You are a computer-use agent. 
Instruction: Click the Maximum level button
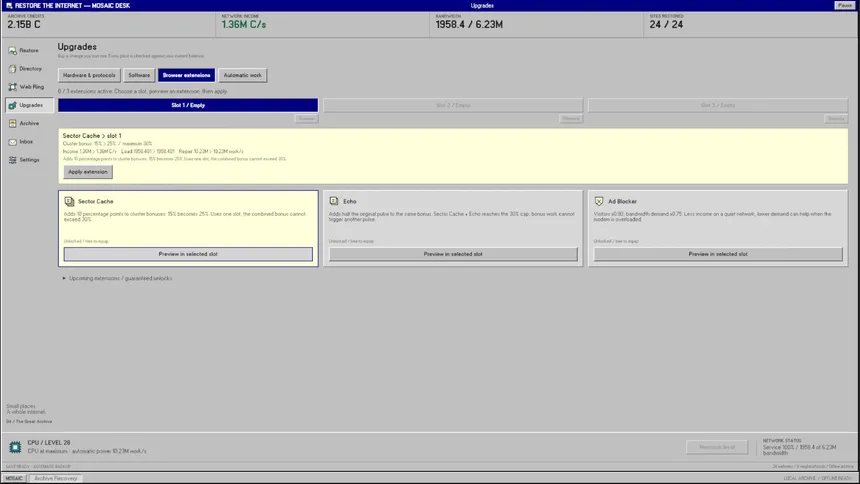[x=717, y=447]
